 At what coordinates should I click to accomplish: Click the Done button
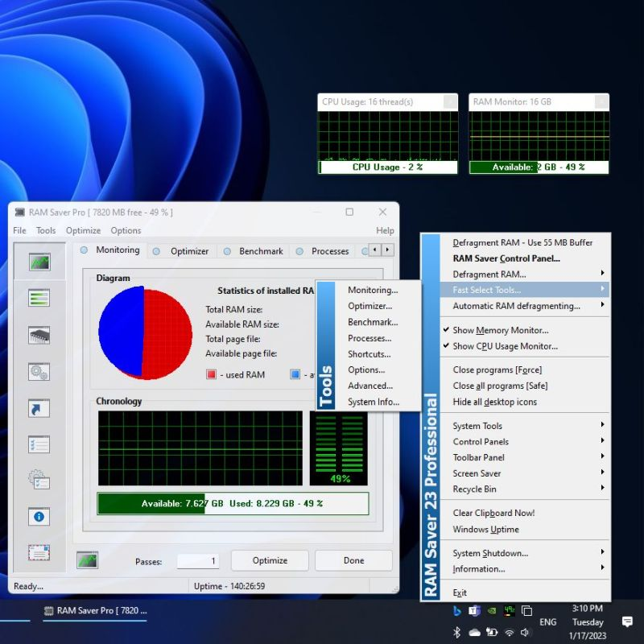353,560
